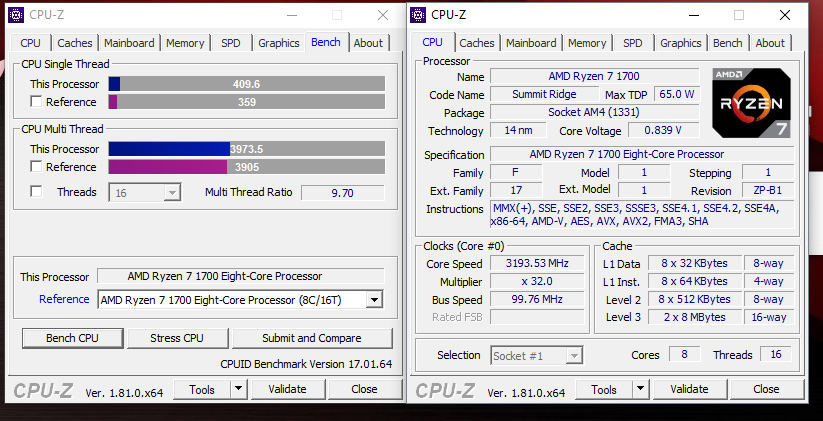Click Multi Thread This Processor bar 3973.5
823x421 pixels.
pos(247,149)
